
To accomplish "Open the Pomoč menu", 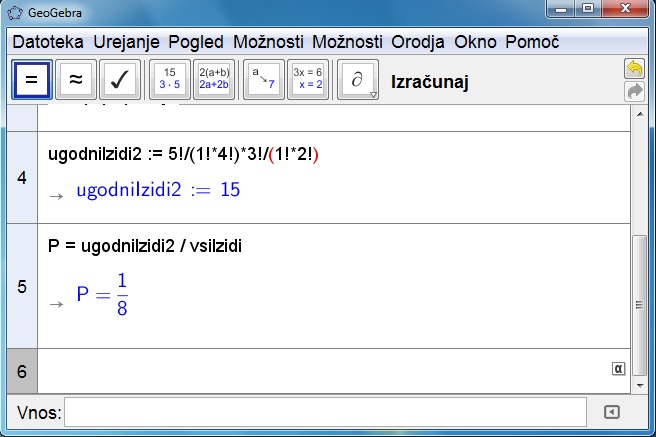I will (x=532, y=42).
